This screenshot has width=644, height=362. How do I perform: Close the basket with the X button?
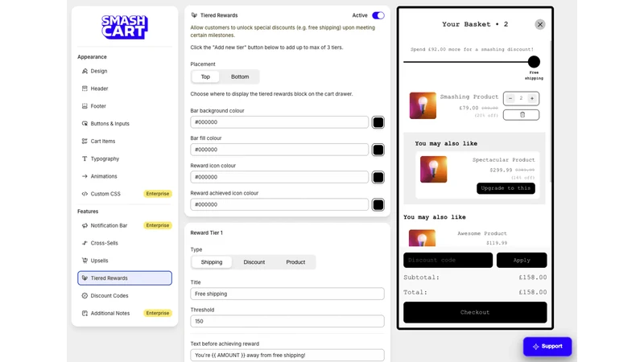[540, 25]
